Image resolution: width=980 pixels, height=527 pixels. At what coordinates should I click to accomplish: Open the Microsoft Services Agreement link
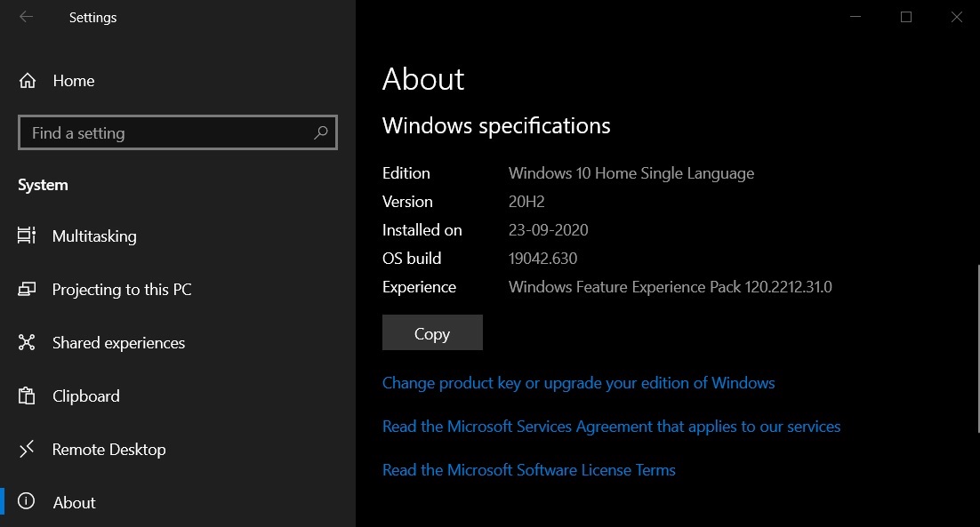pyautogui.click(x=611, y=427)
